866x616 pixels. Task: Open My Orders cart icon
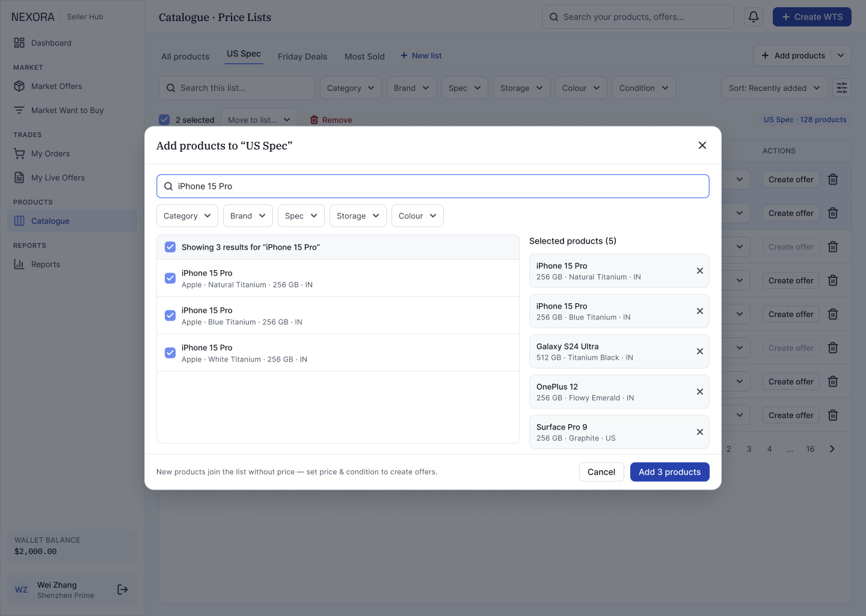click(19, 153)
